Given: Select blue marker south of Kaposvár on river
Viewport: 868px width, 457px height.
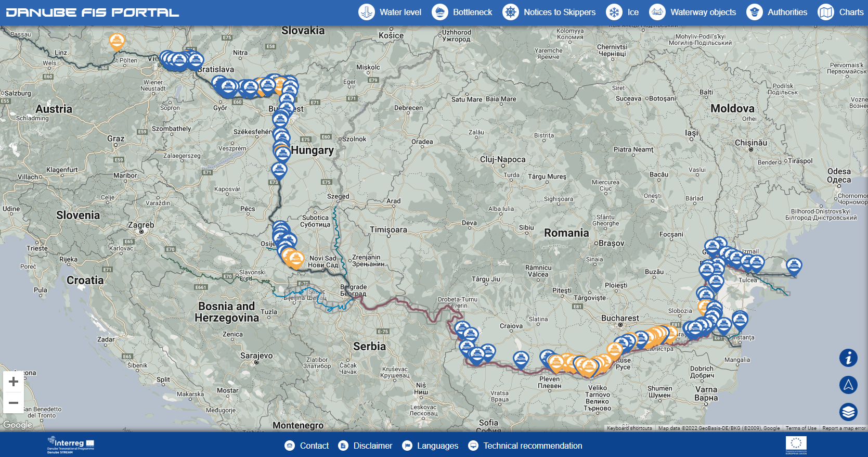Looking at the screenshot, I should click(279, 170).
